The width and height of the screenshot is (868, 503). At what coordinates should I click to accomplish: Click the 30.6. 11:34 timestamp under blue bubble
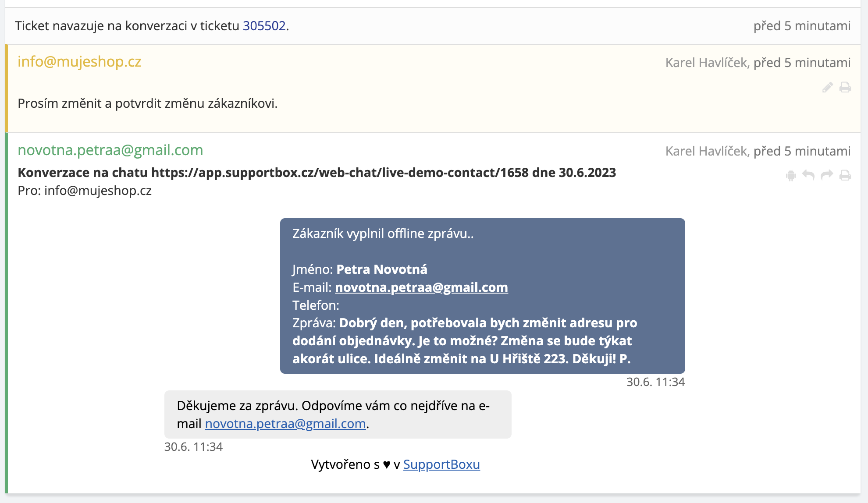[655, 382]
